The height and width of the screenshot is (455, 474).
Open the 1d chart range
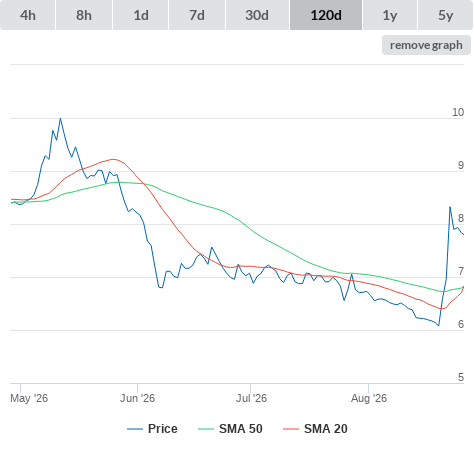tap(141, 15)
